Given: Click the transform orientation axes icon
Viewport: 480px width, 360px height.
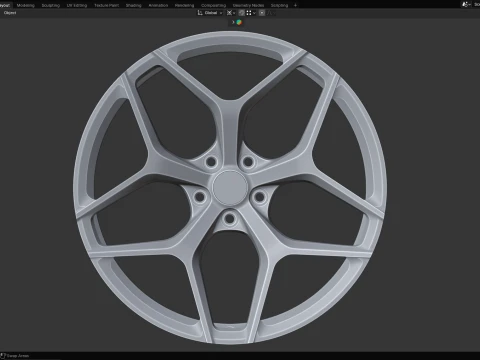Looking at the screenshot, I should [200, 13].
